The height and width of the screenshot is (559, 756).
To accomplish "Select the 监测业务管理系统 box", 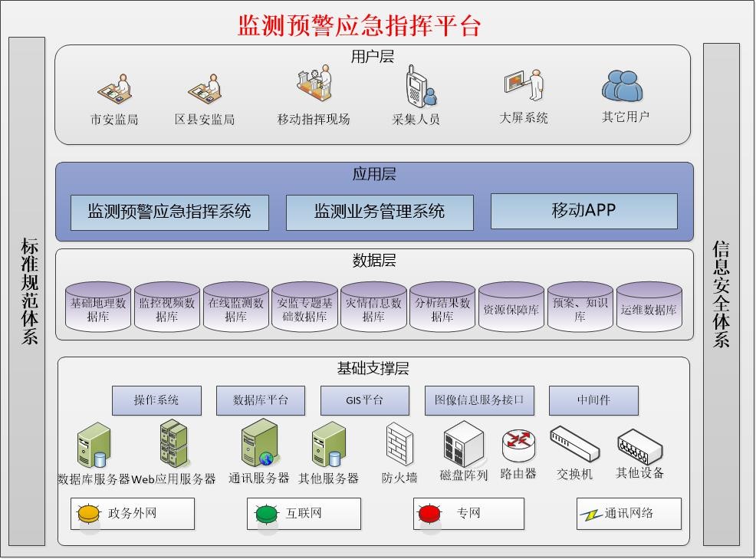I will click(x=380, y=212).
